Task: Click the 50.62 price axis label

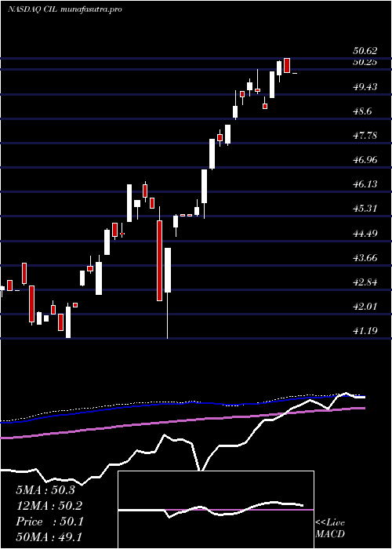Action: point(365,51)
